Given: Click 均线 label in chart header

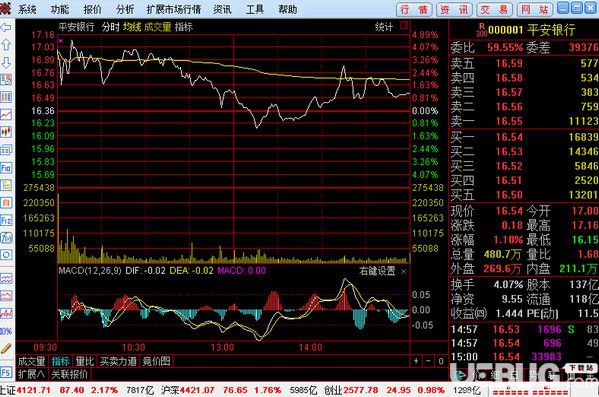Looking at the screenshot, I should click(x=132, y=27).
